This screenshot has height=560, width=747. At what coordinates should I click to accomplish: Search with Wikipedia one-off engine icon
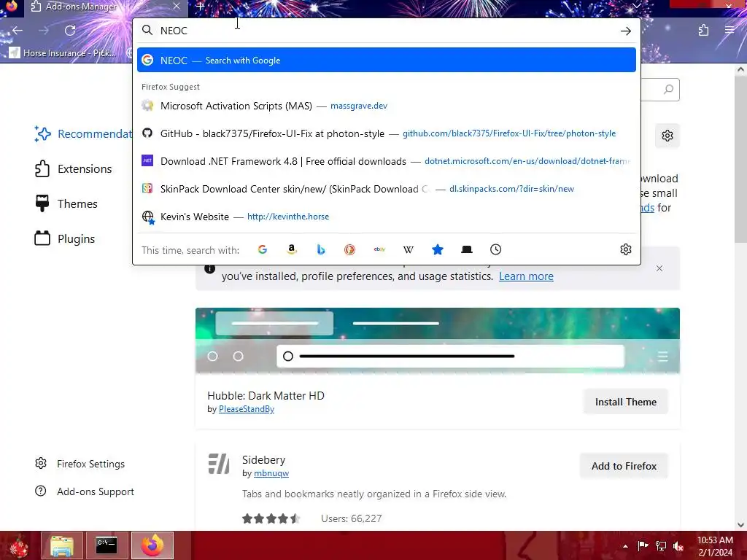409,249
